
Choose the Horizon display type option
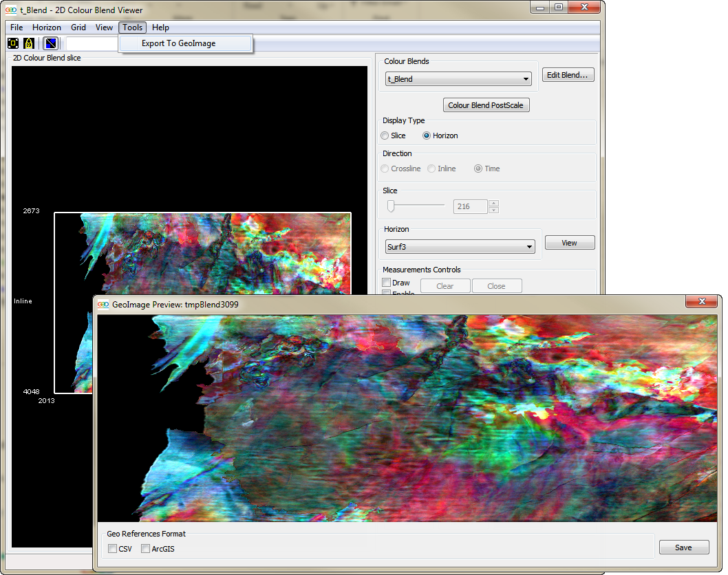(x=427, y=135)
